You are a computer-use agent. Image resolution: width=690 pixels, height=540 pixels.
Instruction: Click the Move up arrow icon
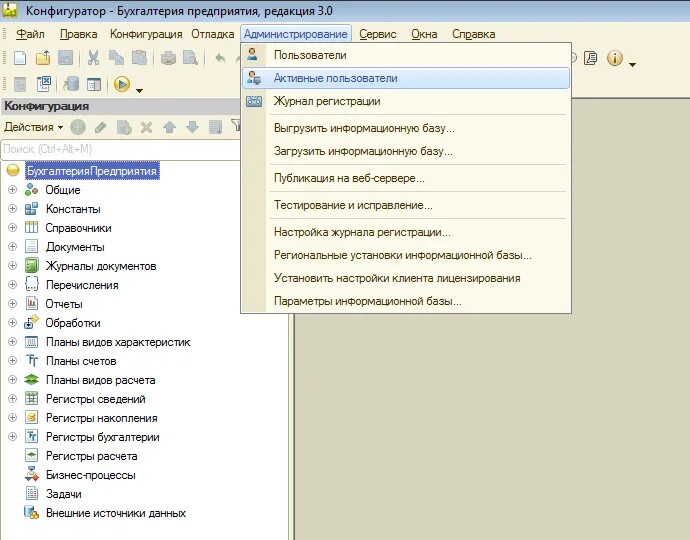pos(169,127)
